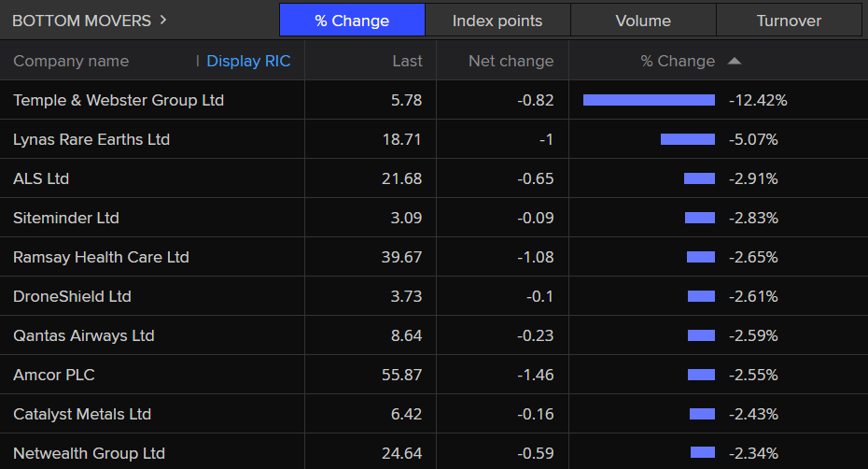868x469 pixels.
Task: Open the Volume tab
Action: 643,21
